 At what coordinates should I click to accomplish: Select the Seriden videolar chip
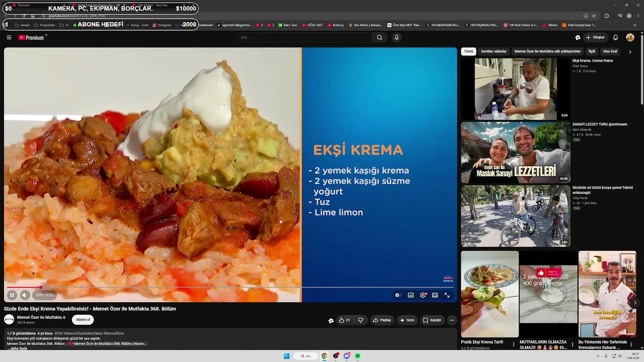tap(494, 51)
